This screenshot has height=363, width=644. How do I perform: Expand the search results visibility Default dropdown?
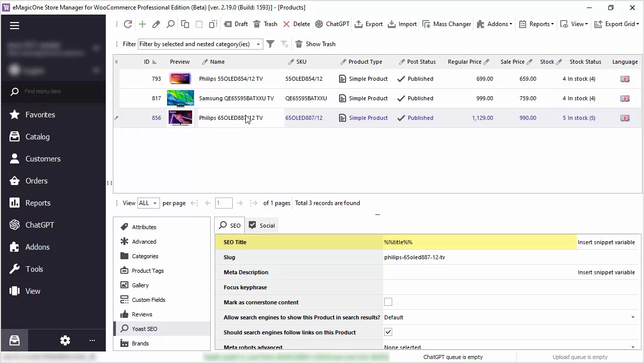click(x=632, y=317)
